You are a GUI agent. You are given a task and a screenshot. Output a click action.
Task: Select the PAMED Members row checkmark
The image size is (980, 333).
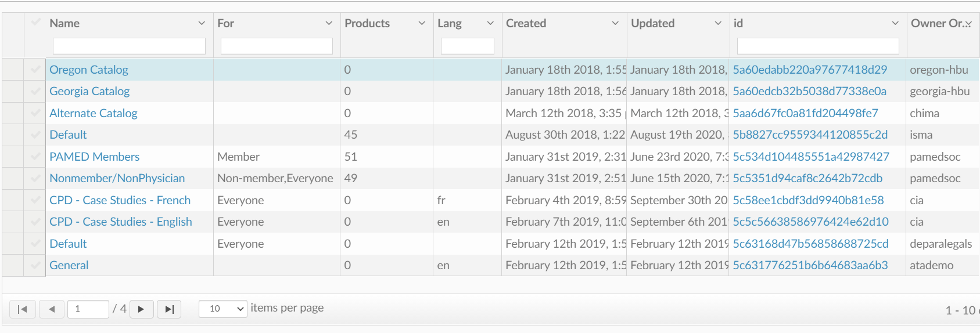[35, 157]
